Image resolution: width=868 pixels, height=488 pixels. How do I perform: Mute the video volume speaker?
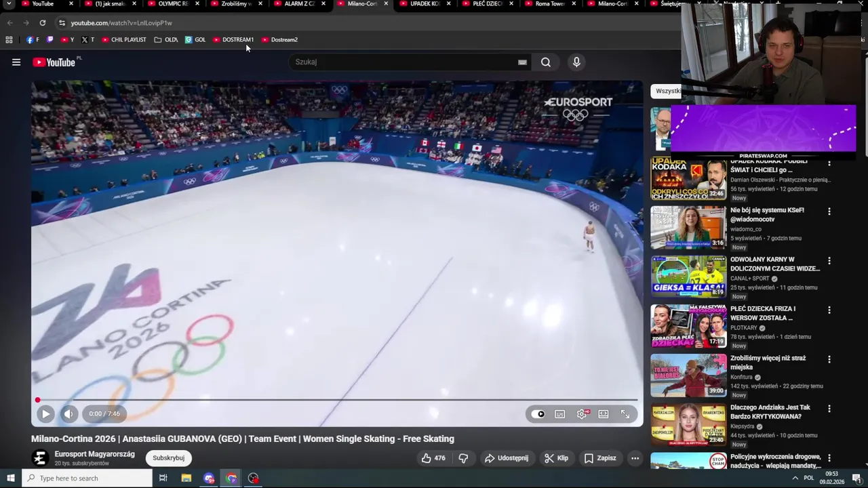click(x=69, y=413)
